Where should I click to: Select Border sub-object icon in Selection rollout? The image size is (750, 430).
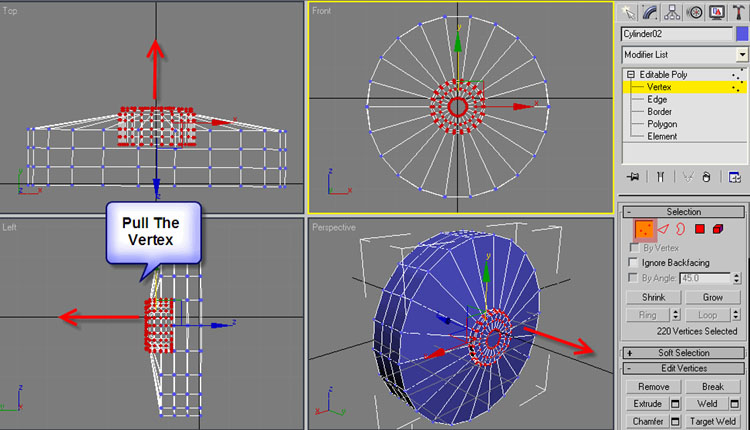[x=680, y=229]
